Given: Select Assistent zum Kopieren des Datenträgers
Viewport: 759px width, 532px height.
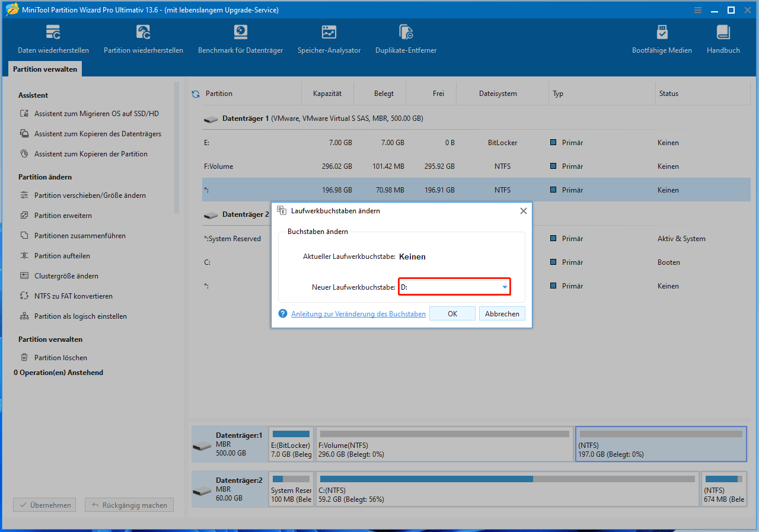Looking at the screenshot, I should (x=97, y=134).
